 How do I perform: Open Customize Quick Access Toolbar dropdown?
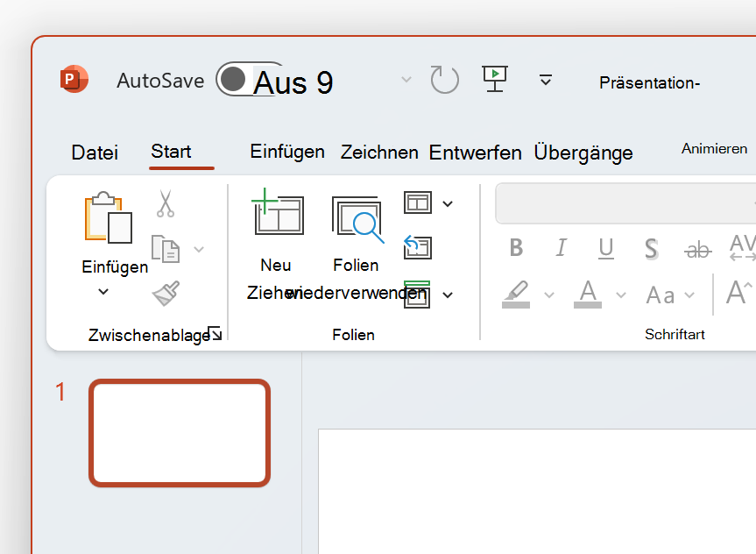click(x=545, y=80)
